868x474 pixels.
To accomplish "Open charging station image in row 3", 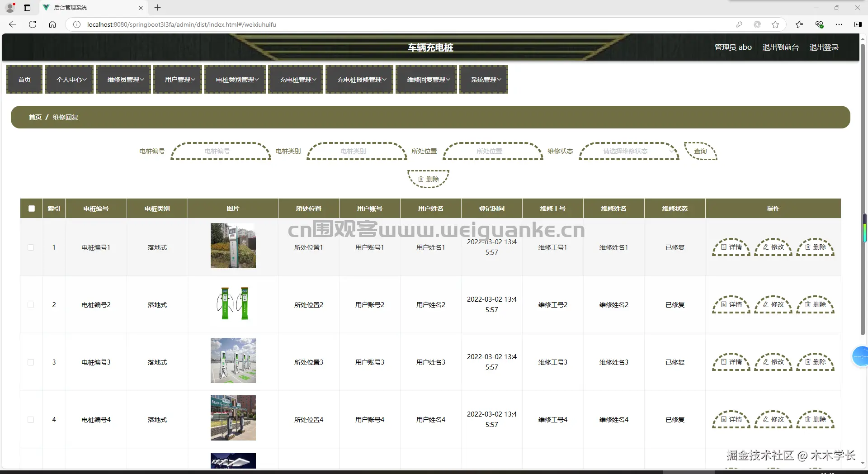I will [x=233, y=360].
